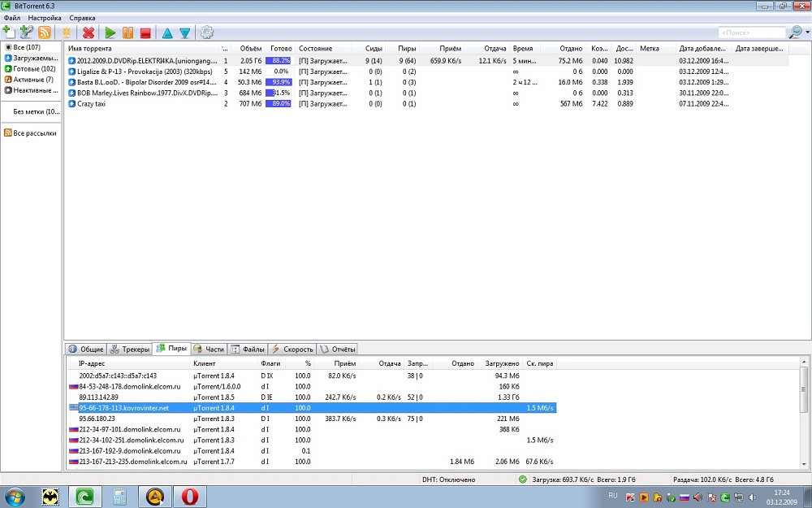Click the search magnifier icon

tap(794, 33)
